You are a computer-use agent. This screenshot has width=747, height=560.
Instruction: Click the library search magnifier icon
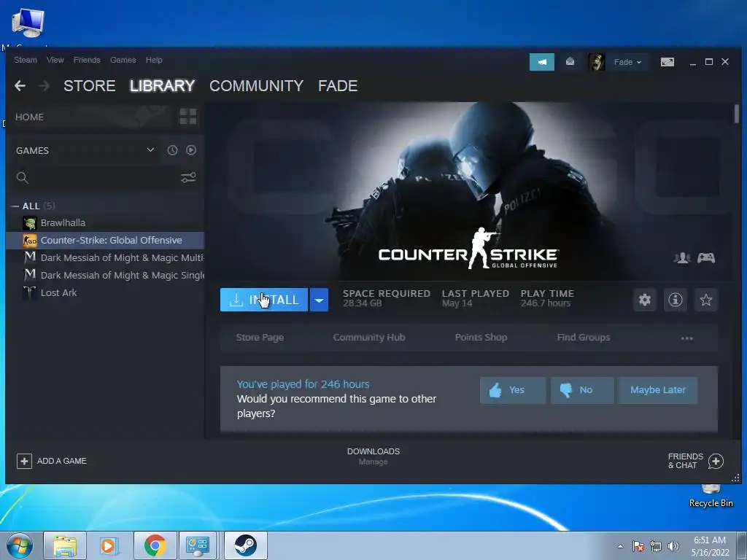click(23, 178)
